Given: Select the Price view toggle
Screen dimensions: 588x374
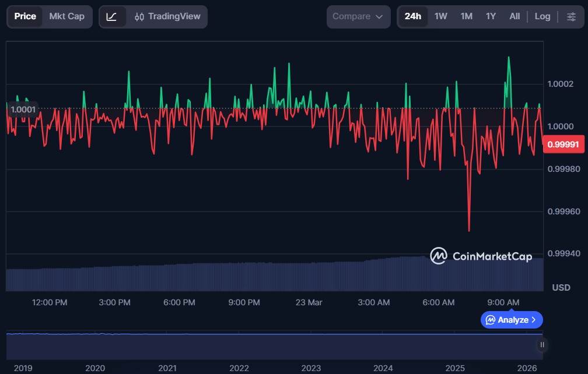Looking at the screenshot, I should [25, 17].
